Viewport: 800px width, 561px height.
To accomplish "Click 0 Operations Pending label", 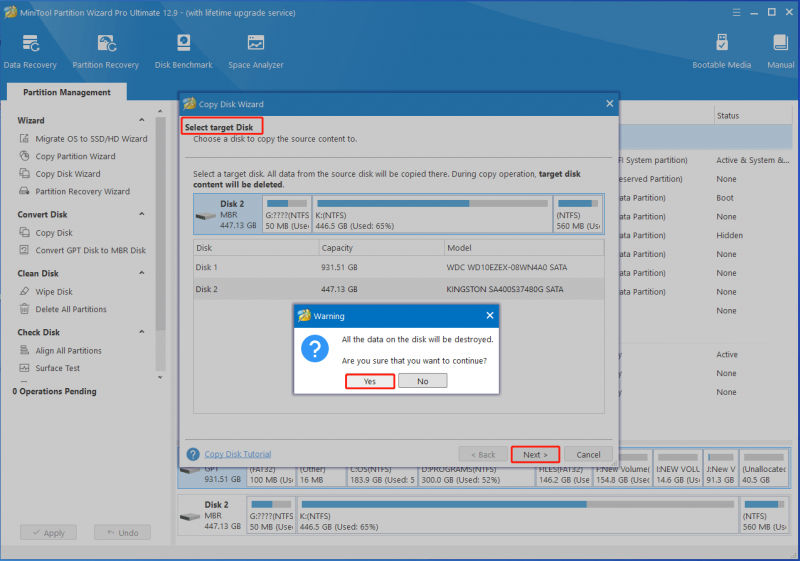I will pyautogui.click(x=55, y=391).
